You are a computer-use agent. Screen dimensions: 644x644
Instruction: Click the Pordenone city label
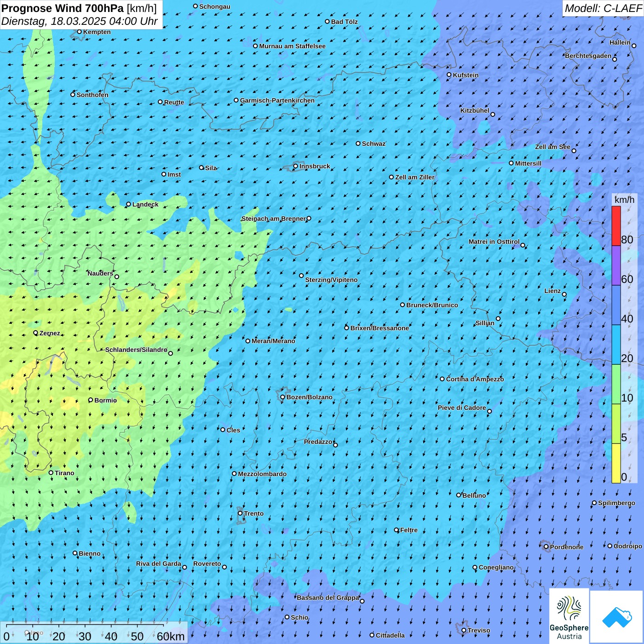tap(567, 547)
